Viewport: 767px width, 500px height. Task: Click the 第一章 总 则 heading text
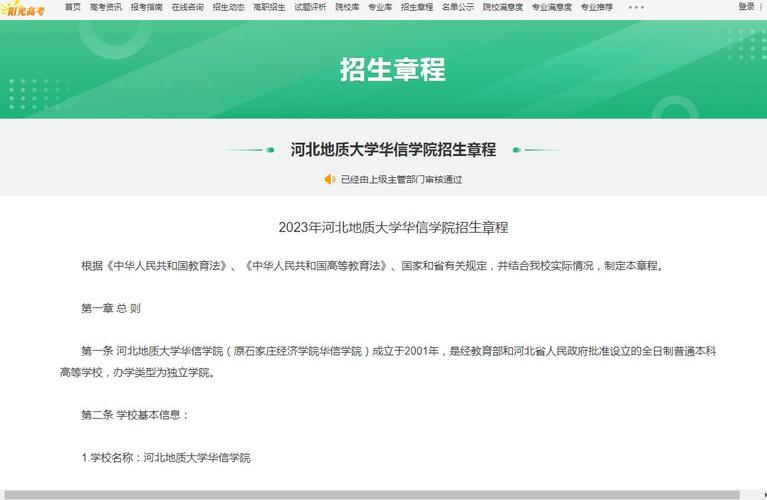tap(111, 308)
